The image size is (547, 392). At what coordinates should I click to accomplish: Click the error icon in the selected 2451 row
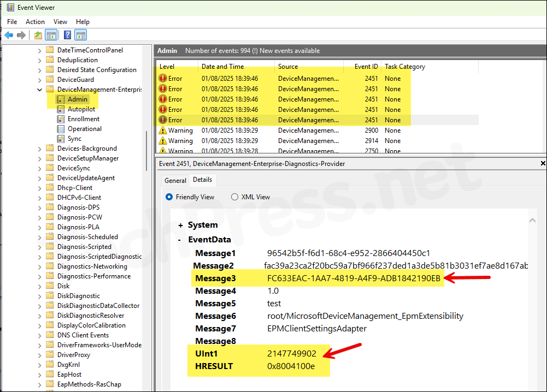pos(162,120)
